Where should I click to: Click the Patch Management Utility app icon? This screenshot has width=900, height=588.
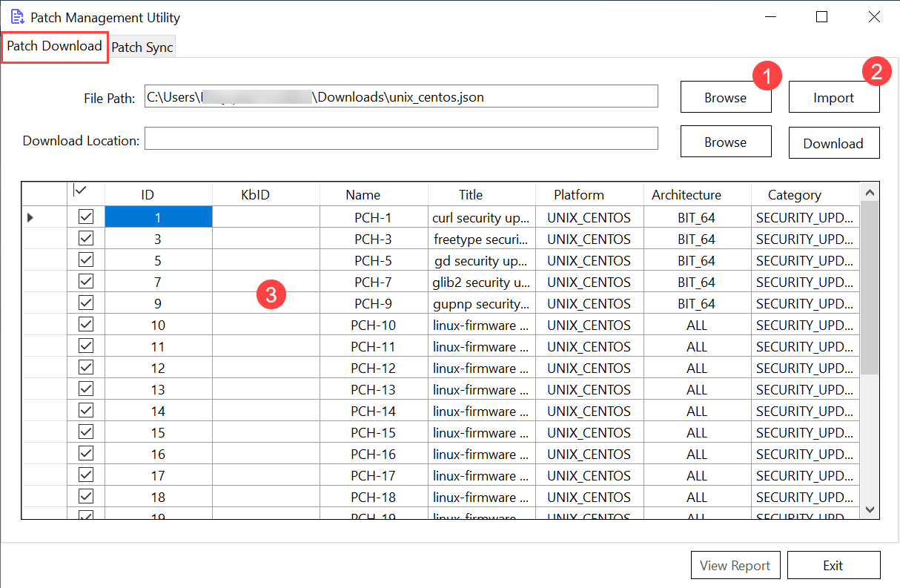(16, 17)
